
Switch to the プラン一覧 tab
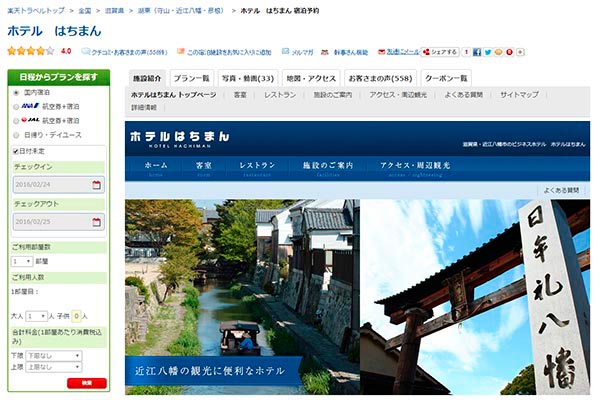tap(191, 77)
